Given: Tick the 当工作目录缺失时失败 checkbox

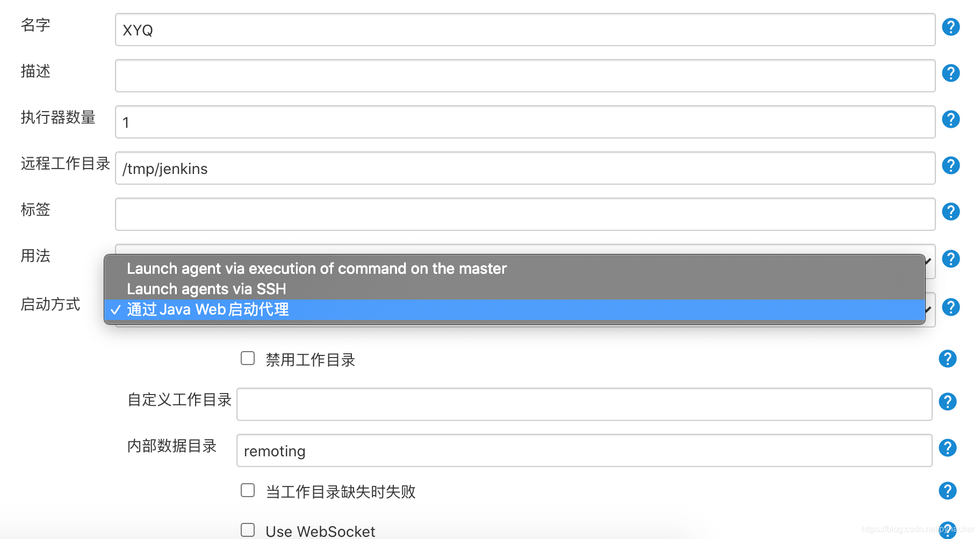Looking at the screenshot, I should (x=248, y=490).
